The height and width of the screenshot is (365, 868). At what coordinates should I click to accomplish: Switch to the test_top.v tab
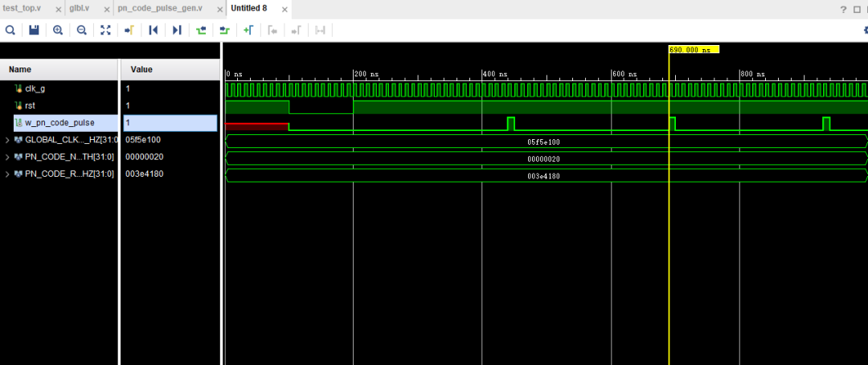(23, 8)
